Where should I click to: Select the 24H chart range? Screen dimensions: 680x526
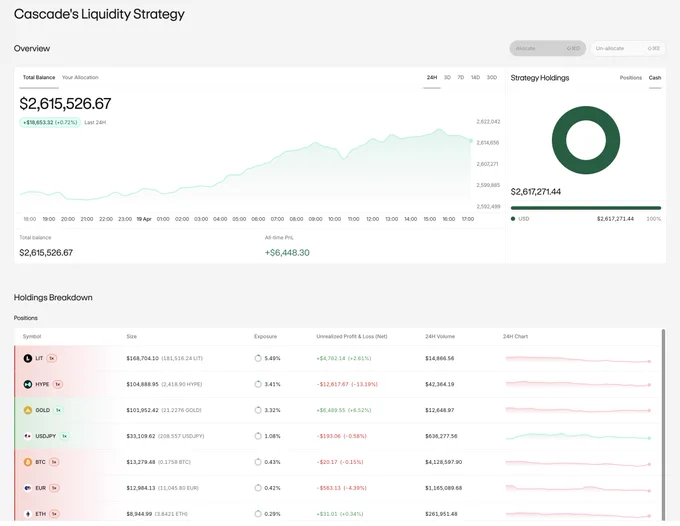432,78
